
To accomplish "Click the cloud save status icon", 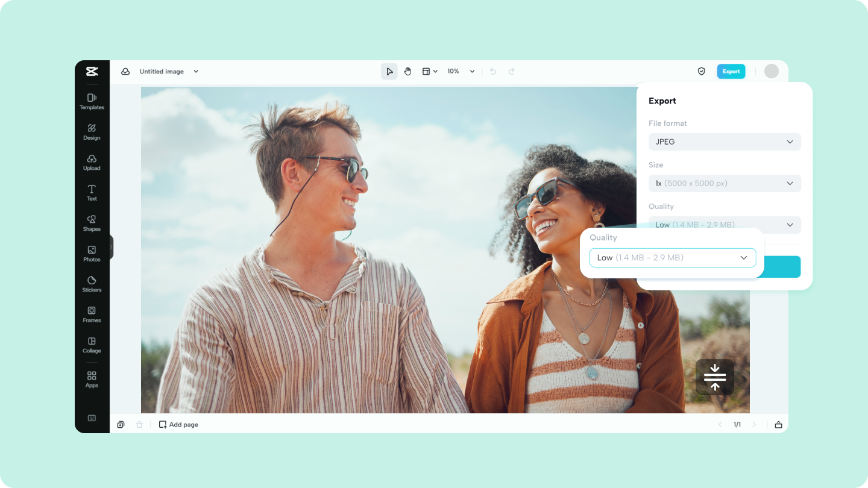I will coord(125,71).
